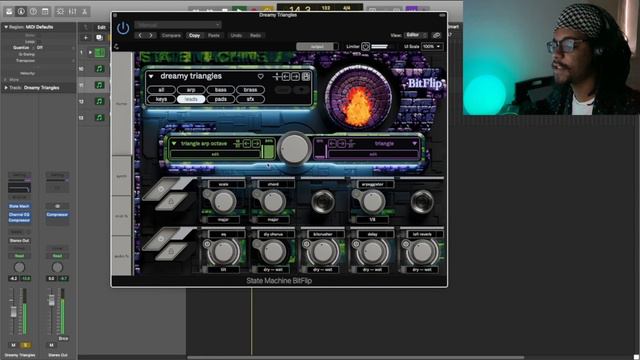Switch to the audio fx side tab
The width and height of the screenshot is (640, 360).
click(x=122, y=256)
